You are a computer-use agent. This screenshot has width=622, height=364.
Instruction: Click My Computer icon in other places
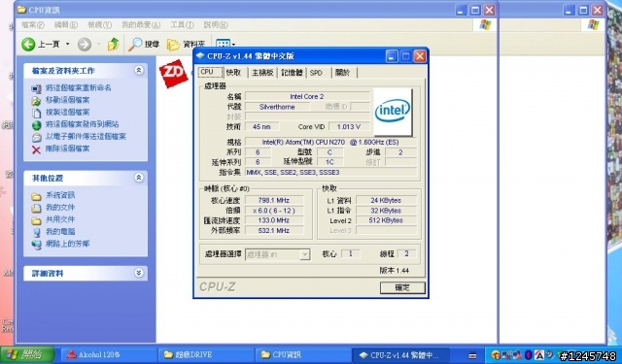click(x=37, y=232)
